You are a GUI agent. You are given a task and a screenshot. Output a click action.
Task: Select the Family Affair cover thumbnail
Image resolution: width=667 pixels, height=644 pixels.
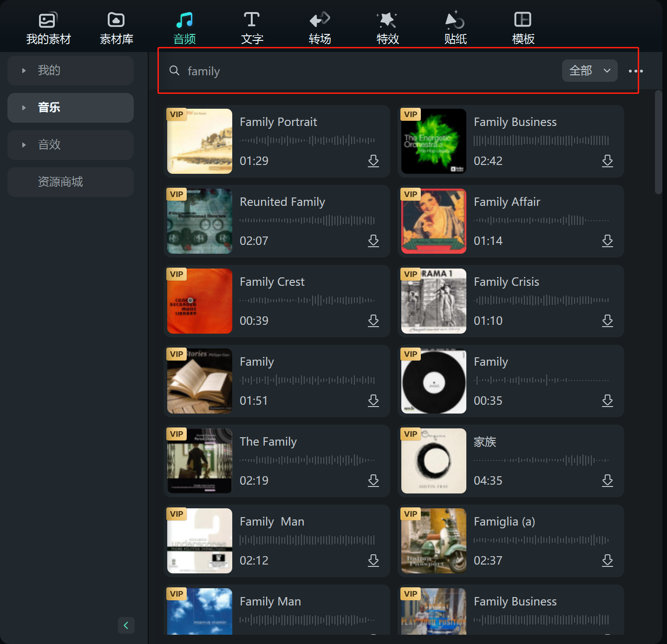point(434,221)
